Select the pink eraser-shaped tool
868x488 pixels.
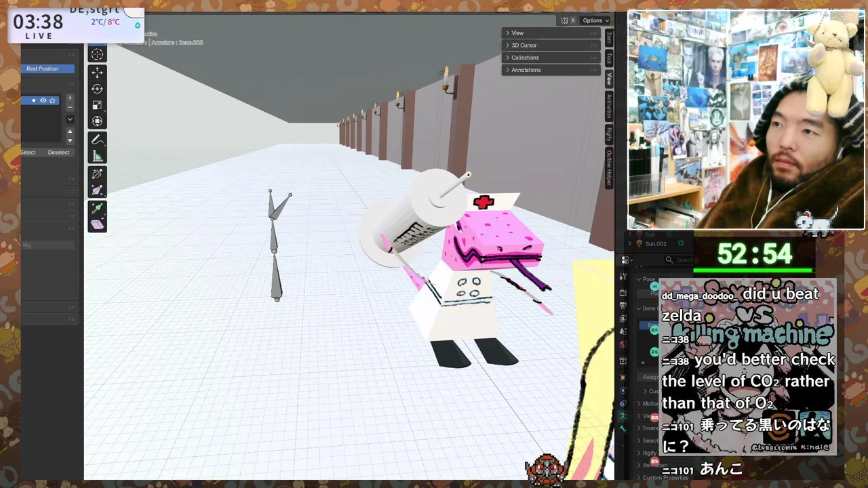(97, 224)
